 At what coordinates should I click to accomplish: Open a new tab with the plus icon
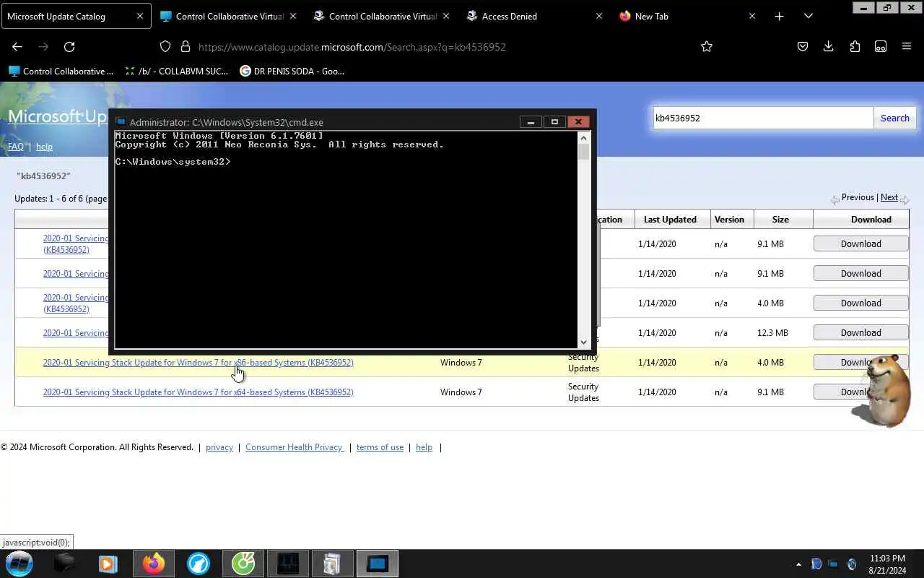click(779, 16)
